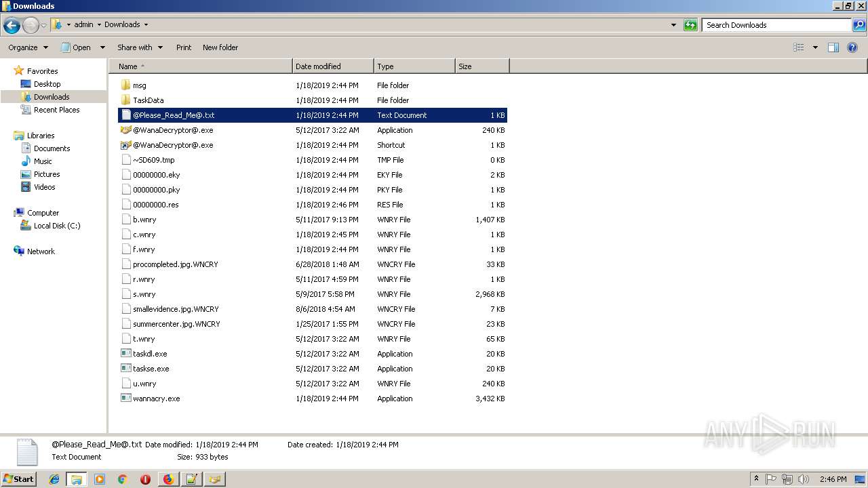868x488 pixels.
Task: Sort by Type column header
Action: click(414, 66)
